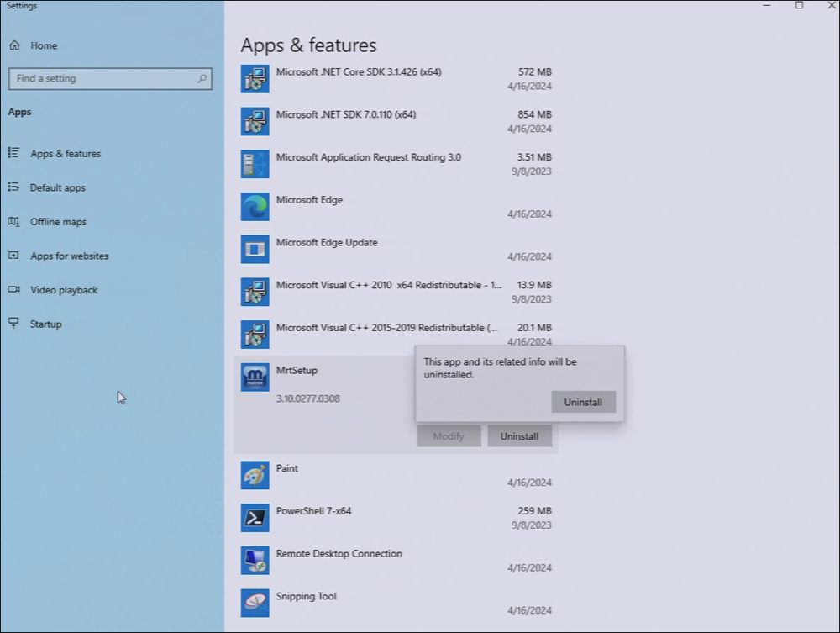Select Microsoft Application Request Routing 3.0
The image size is (840, 633).
pyautogui.click(x=368, y=158)
